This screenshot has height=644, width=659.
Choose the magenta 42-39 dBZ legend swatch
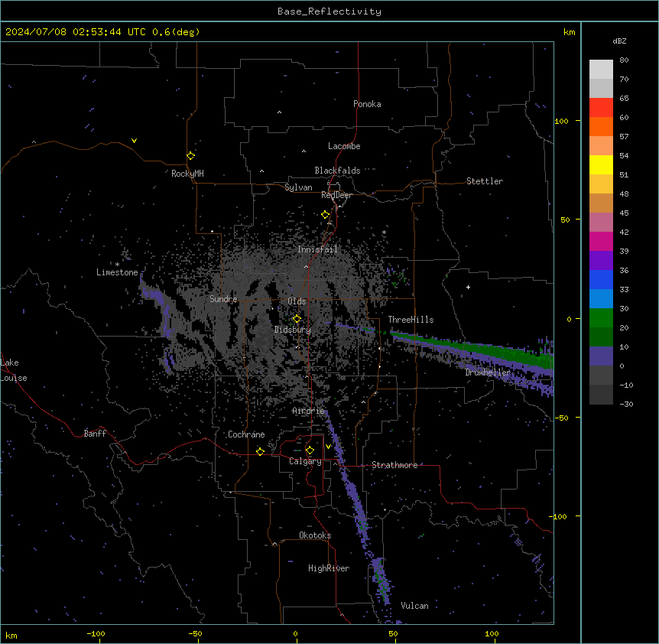point(601,241)
